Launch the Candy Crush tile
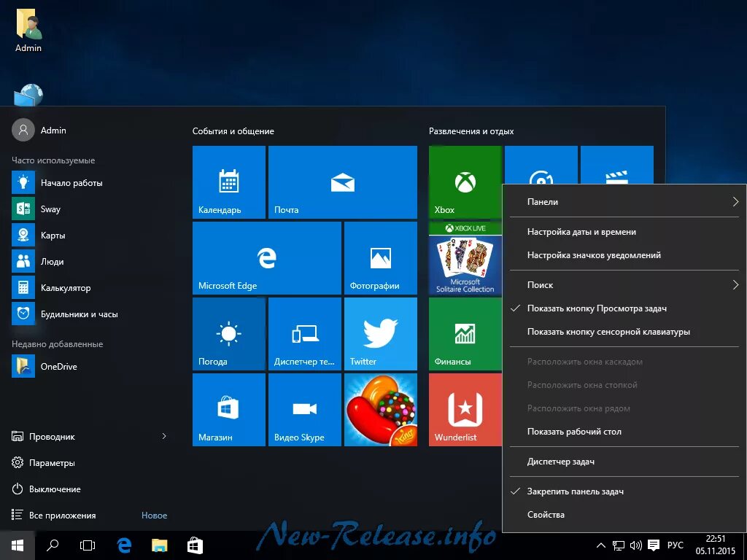Image resolution: width=747 pixels, height=560 pixels. [x=381, y=410]
